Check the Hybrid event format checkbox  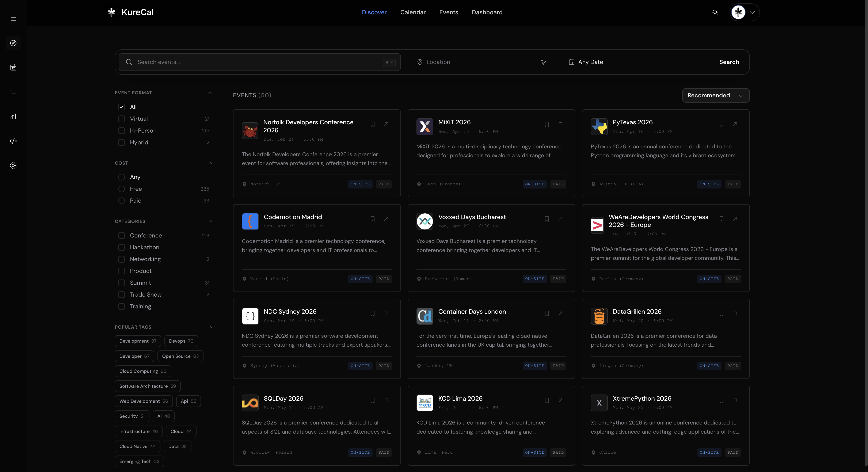click(122, 142)
